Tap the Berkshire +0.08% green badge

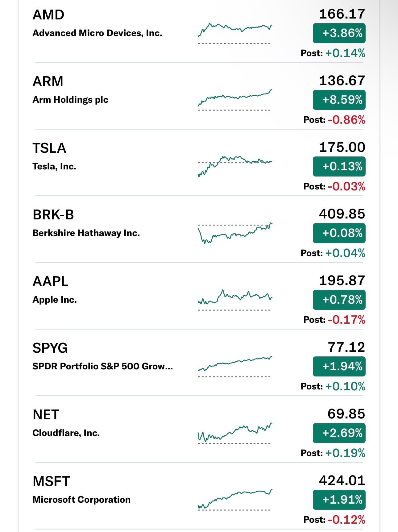click(339, 233)
